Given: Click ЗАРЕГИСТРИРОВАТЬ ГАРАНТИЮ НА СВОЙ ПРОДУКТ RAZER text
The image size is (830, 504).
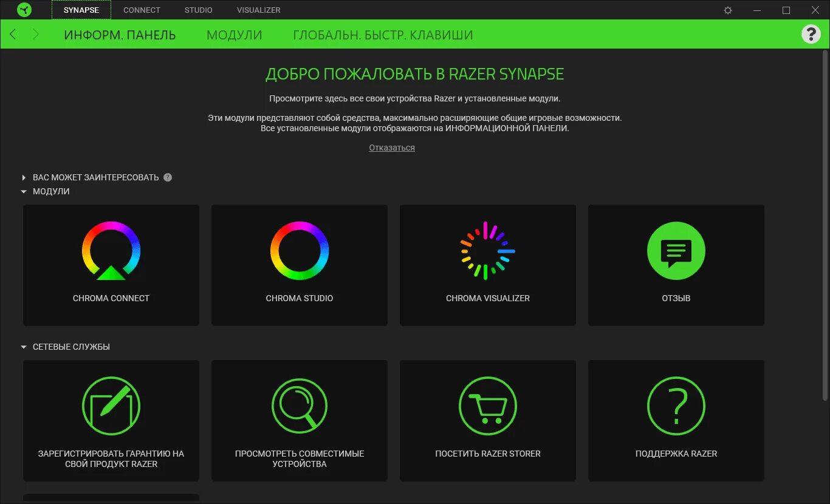Looking at the screenshot, I should (111, 458).
